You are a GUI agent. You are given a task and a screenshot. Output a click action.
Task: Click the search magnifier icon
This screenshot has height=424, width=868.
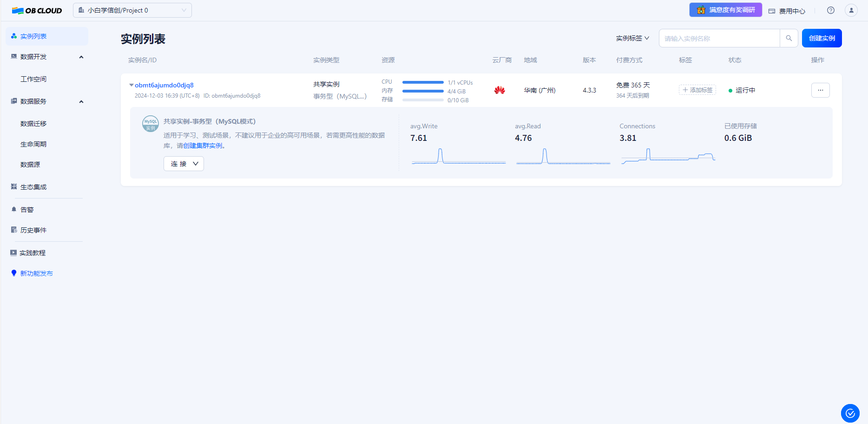(789, 38)
